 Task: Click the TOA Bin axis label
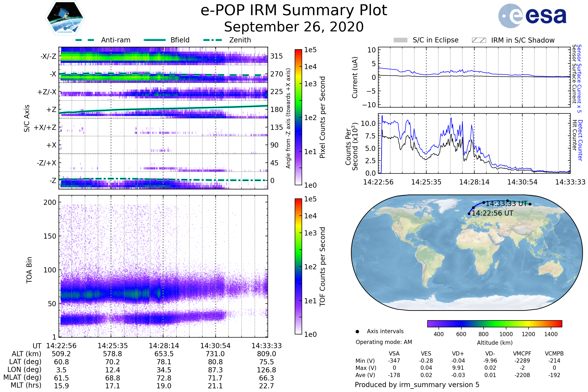tap(29, 270)
